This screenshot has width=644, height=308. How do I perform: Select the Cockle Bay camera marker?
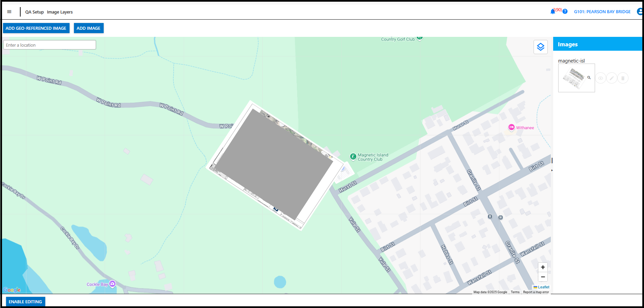112,284
